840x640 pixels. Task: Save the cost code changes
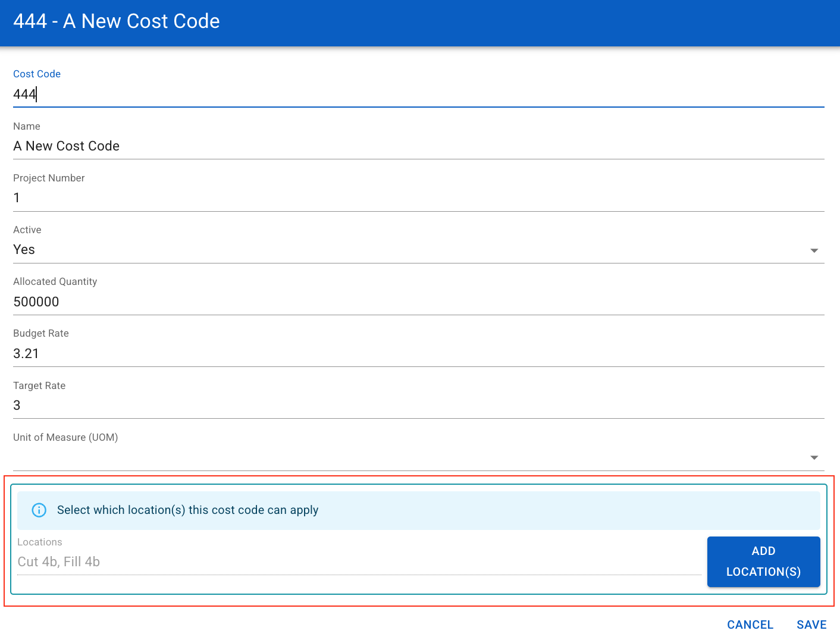pyautogui.click(x=811, y=625)
